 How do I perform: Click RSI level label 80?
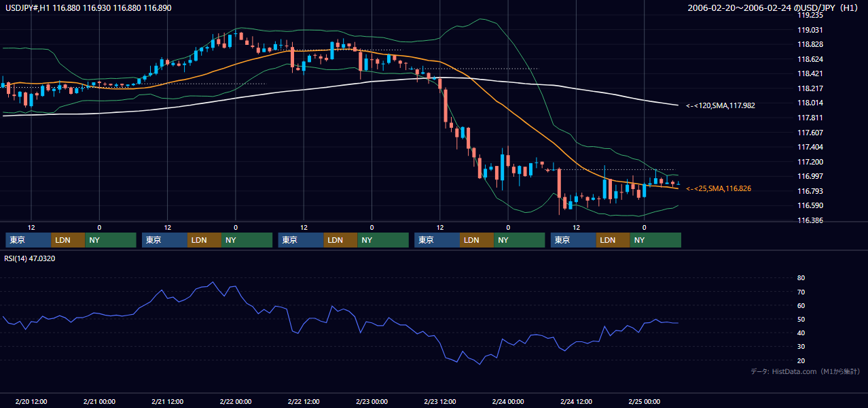click(x=801, y=278)
